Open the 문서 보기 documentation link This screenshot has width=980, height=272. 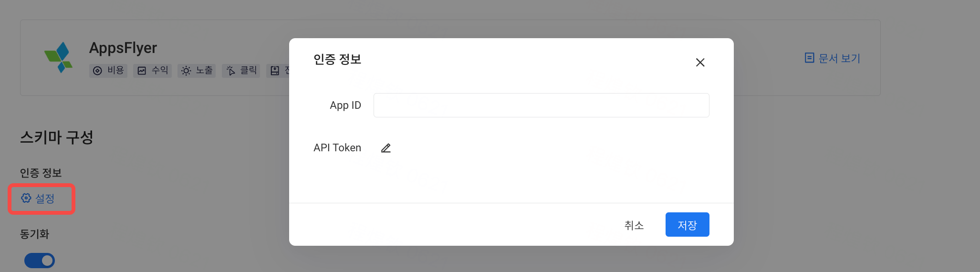click(833, 58)
